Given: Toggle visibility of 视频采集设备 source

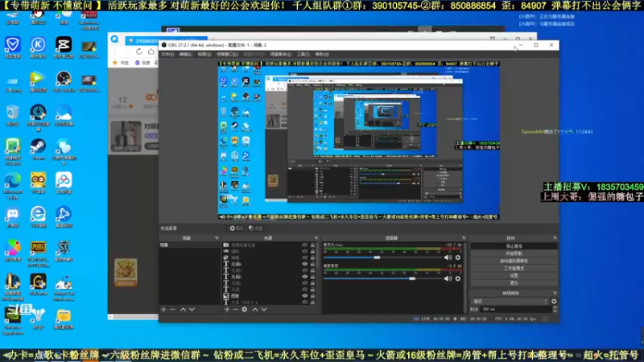Looking at the screenshot, I should 305,245.
